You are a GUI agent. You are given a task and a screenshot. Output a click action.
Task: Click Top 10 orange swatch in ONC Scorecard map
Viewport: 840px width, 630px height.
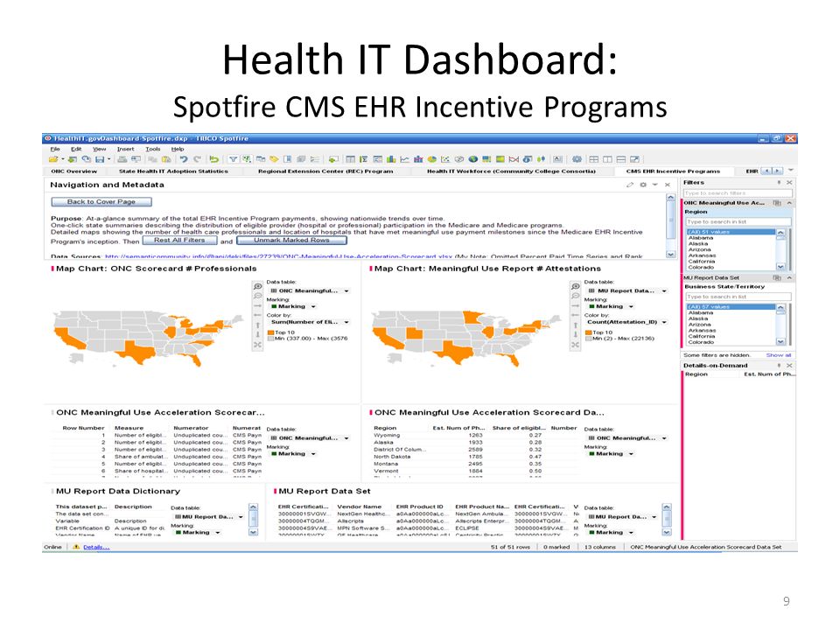tap(271, 332)
